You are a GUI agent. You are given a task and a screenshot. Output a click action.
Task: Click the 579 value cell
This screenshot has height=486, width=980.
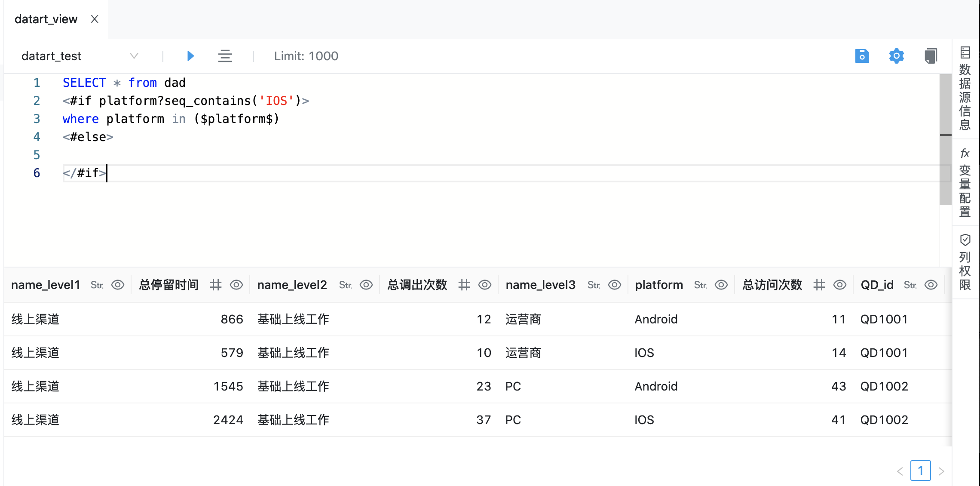point(232,353)
